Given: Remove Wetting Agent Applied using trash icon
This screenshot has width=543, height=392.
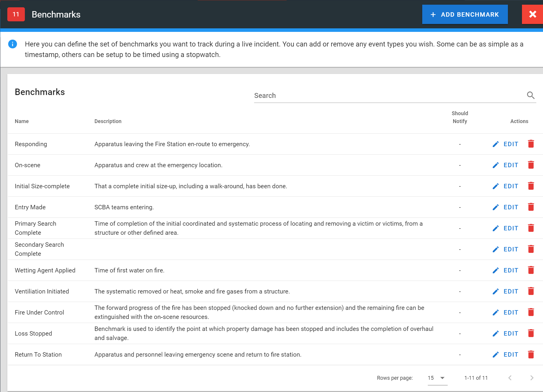Looking at the screenshot, I should tap(531, 270).
